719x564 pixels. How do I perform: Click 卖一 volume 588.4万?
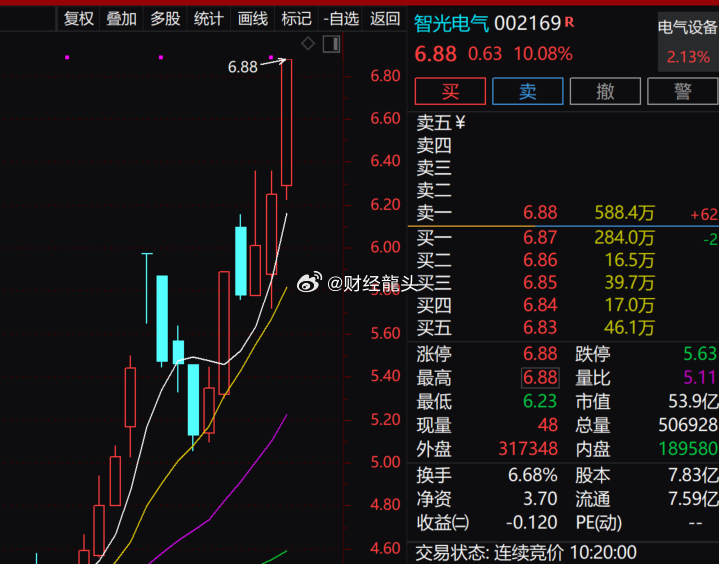coord(625,213)
